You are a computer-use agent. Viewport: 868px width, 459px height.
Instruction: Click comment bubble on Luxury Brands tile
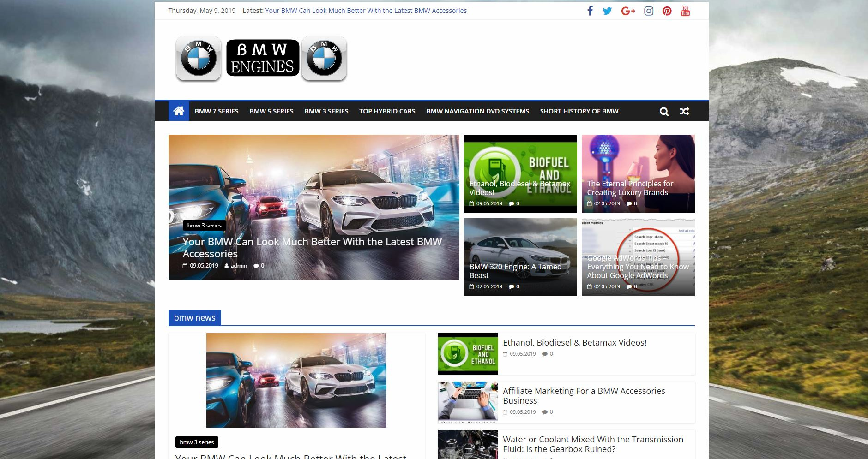629,203
